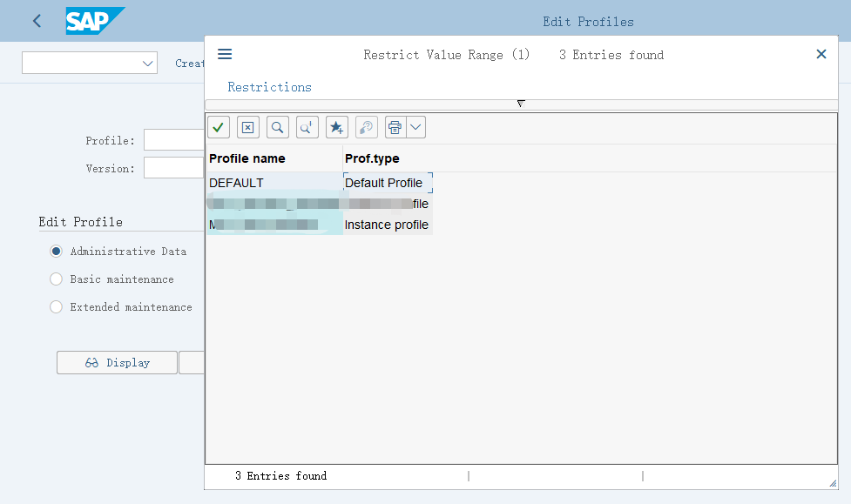Click the Find magnifier icon
Screen dimensions: 851x504
[x=278, y=127]
